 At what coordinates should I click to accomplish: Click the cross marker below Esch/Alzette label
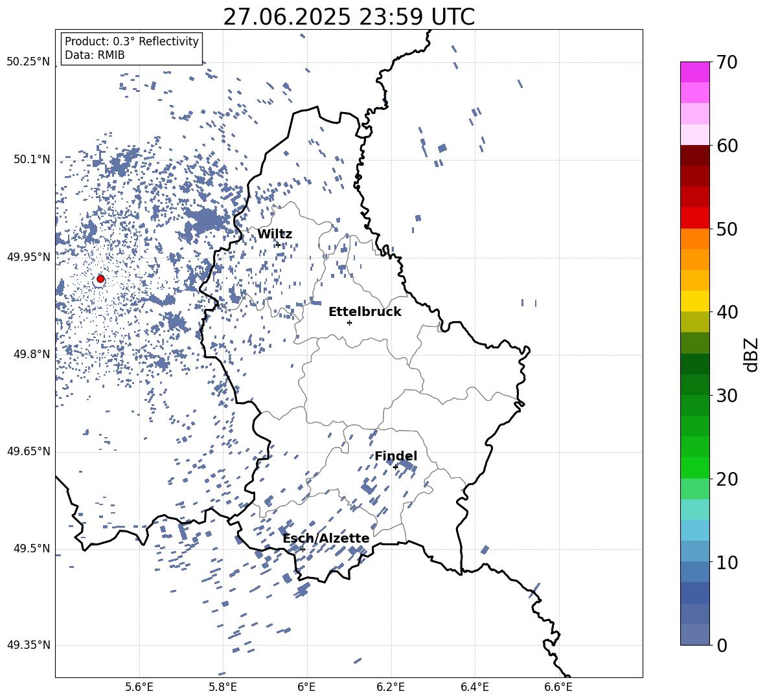pyautogui.click(x=303, y=549)
